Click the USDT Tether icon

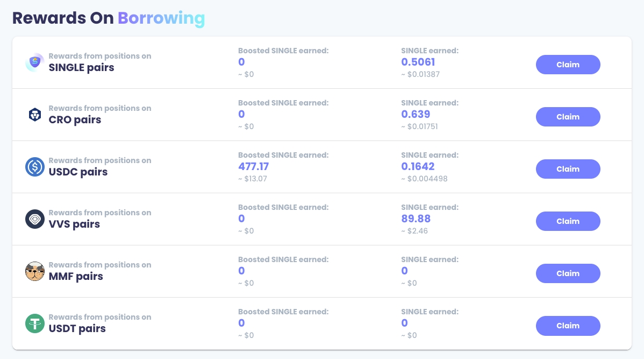(35, 323)
